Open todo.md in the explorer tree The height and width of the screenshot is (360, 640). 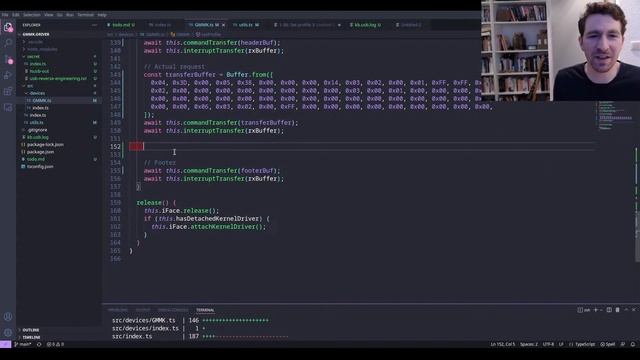[36, 159]
